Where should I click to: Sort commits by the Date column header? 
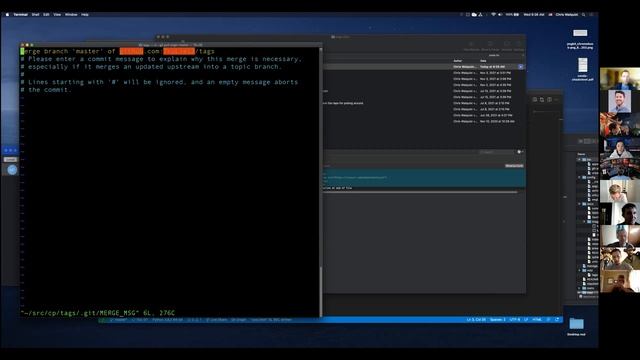click(483, 61)
